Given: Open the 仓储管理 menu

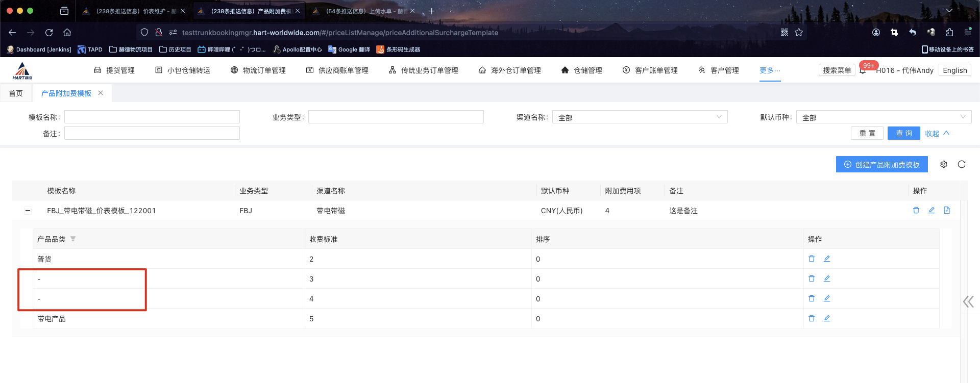Looking at the screenshot, I should click(582, 70).
